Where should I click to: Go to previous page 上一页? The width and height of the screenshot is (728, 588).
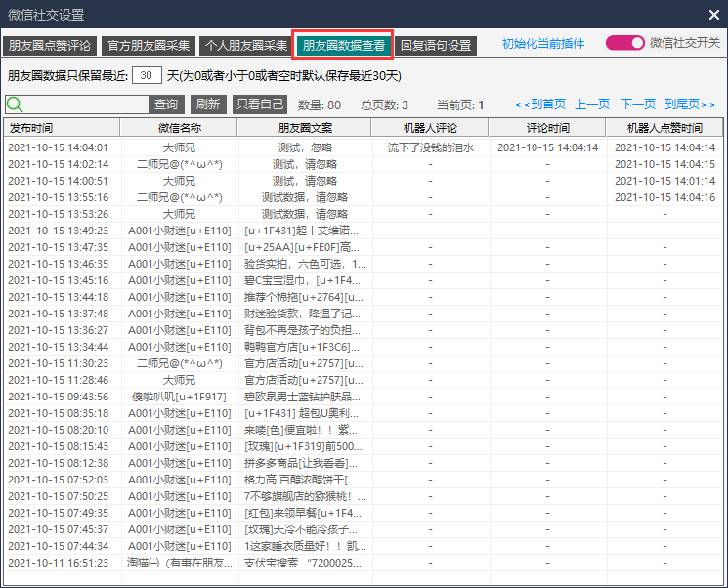point(592,105)
